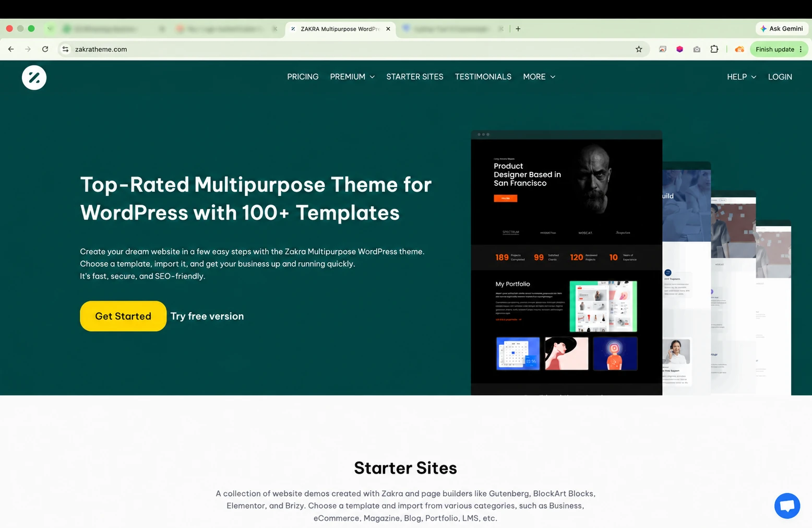This screenshot has width=812, height=528.
Task: Bookmark page using the star icon
Action: pos(639,49)
